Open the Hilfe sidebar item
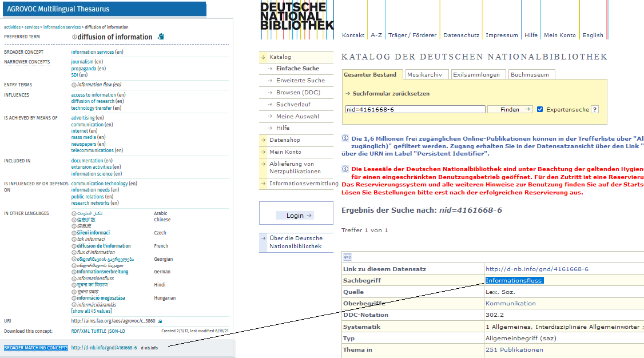The image size is (644, 358). [283, 128]
